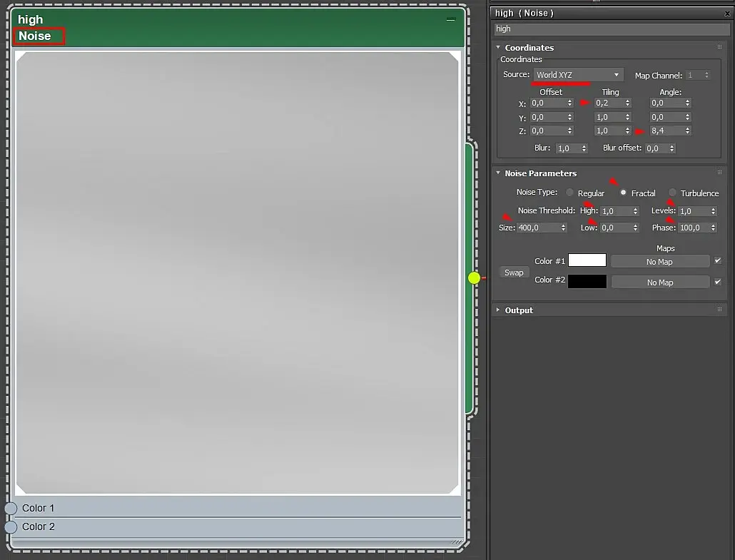Click the Y Angle value field

[666, 117]
